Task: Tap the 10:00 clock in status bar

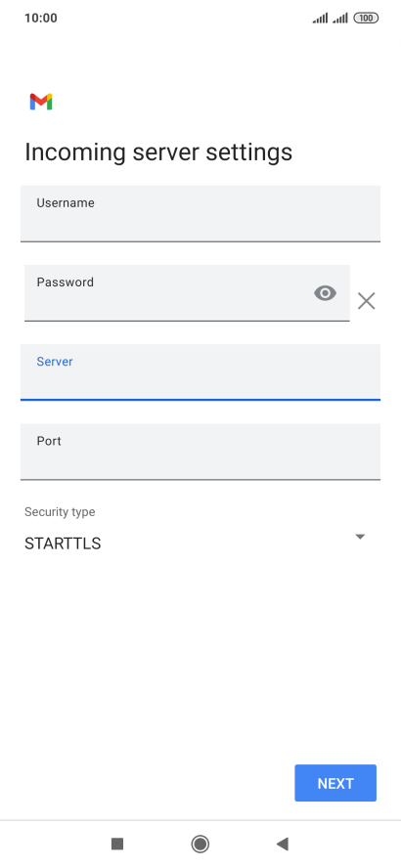Action: (41, 19)
